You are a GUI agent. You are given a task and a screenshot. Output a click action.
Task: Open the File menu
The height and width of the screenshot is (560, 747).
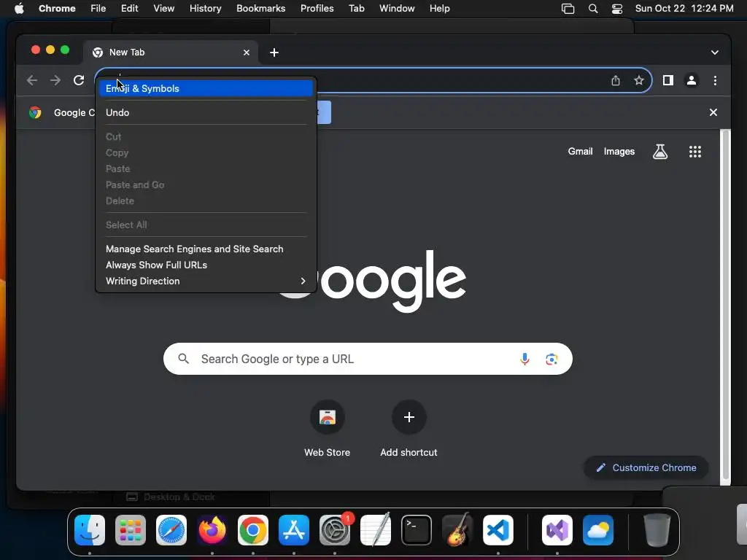98,9
